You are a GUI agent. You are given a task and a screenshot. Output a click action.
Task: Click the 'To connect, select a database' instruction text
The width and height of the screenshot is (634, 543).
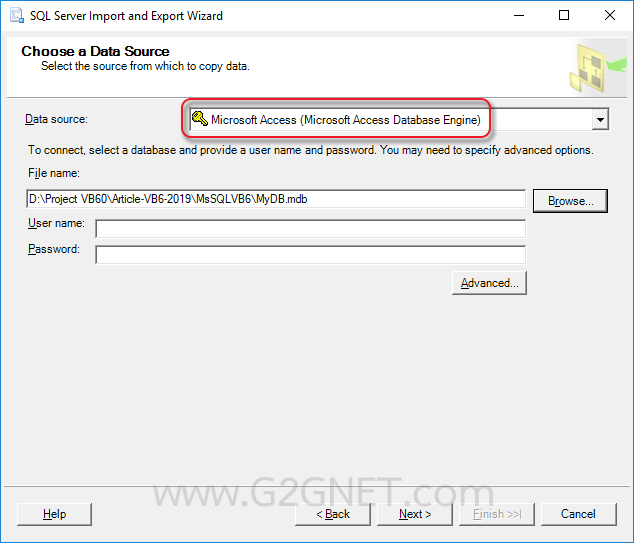tap(311, 150)
